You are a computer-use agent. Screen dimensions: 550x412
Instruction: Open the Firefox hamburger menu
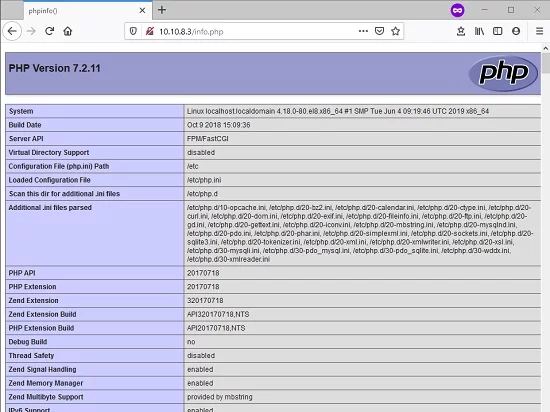[539, 31]
